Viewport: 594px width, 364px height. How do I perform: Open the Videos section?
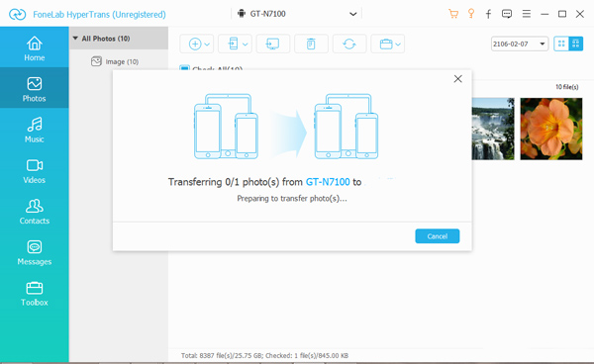(x=34, y=170)
